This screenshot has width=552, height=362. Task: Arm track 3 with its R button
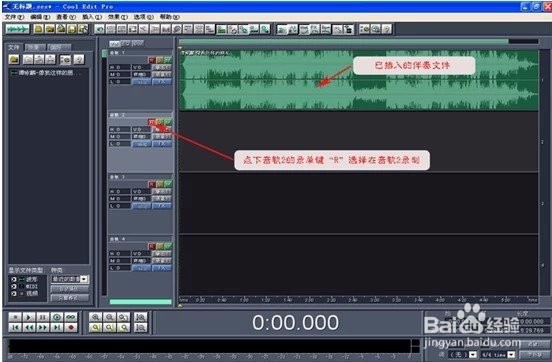point(152,184)
